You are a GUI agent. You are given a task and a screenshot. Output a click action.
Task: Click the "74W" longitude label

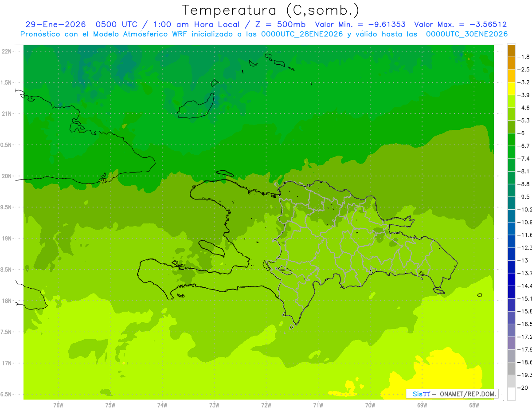tap(162, 405)
